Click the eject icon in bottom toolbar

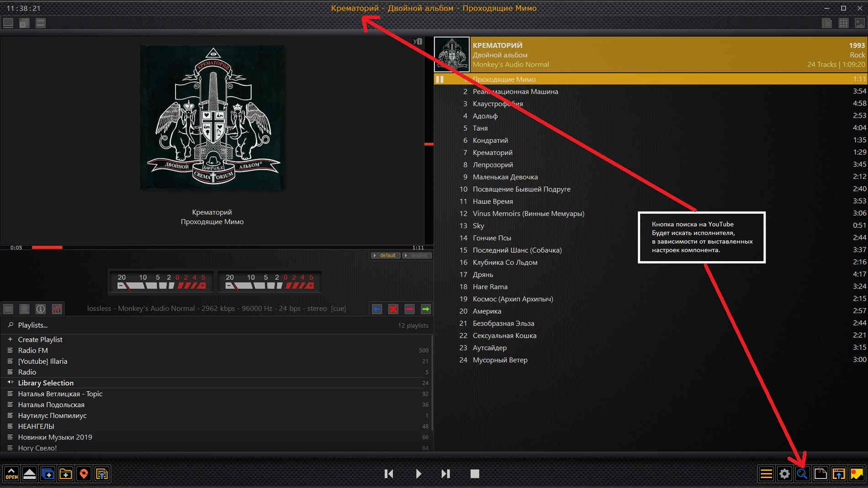point(29,474)
